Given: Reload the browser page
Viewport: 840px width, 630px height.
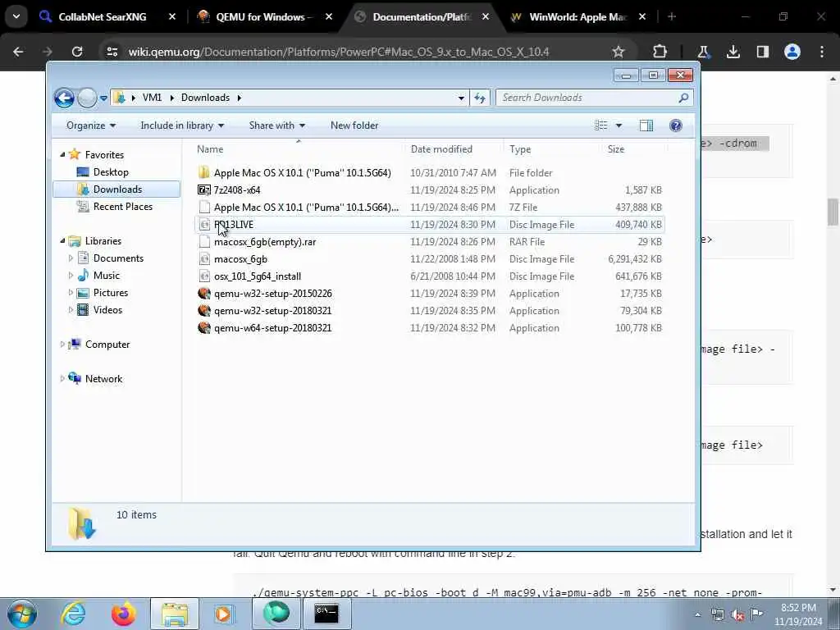Looking at the screenshot, I should 77,52.
